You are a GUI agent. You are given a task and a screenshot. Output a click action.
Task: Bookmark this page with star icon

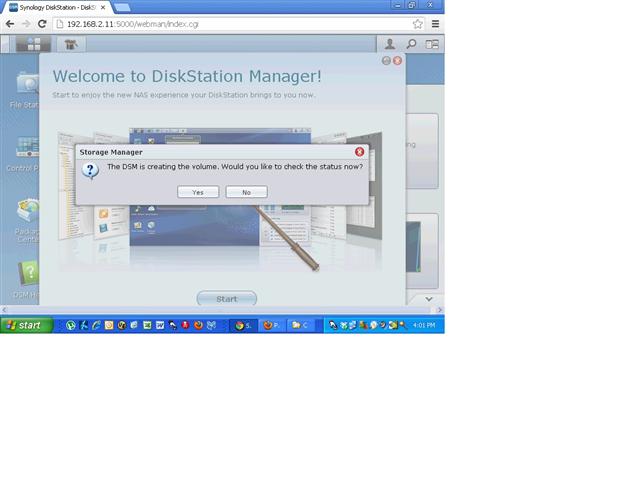point(418,24)
